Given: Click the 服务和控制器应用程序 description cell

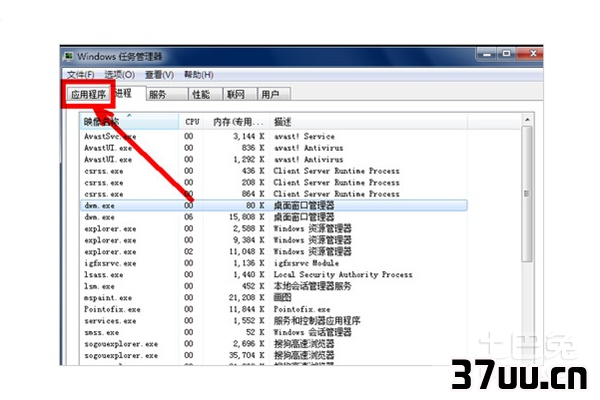Looking at the screenshot, I should pos(317,321).
